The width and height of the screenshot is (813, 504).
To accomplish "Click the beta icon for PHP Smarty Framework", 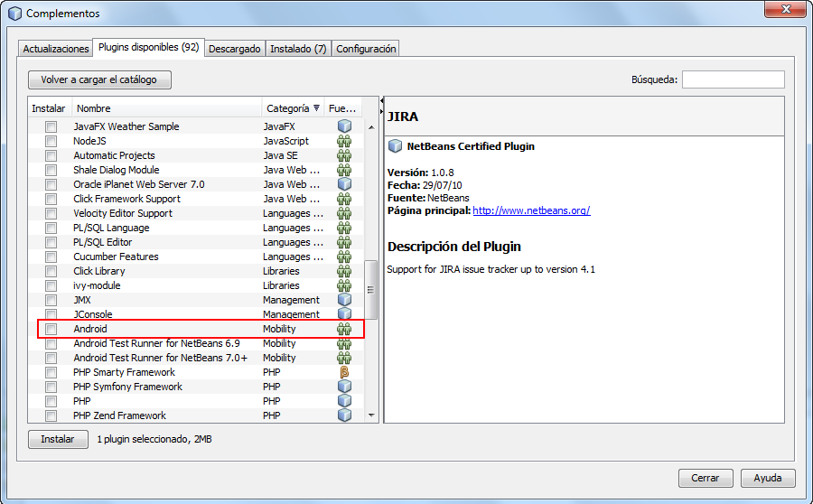I will click(x=343, y=372).
